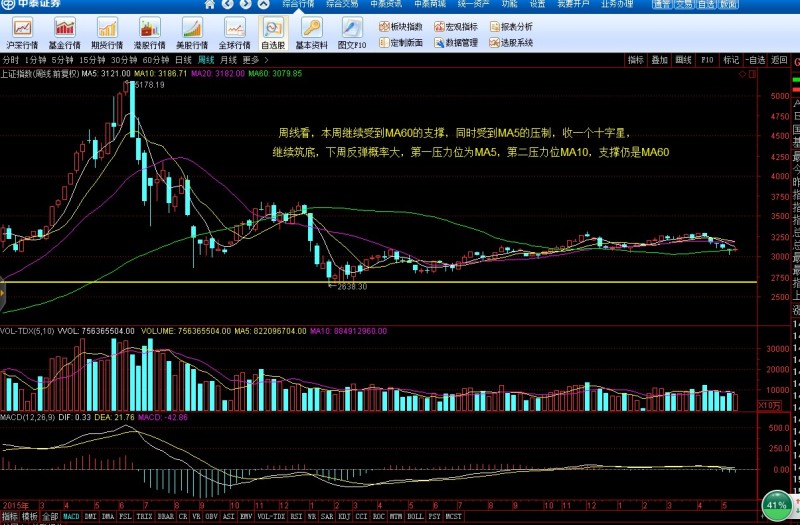This screenshot has height=525, width=800.
Task: Open the 基金行情 fund quotes icon
Action: pyautogui.click(x=65, y=33)
